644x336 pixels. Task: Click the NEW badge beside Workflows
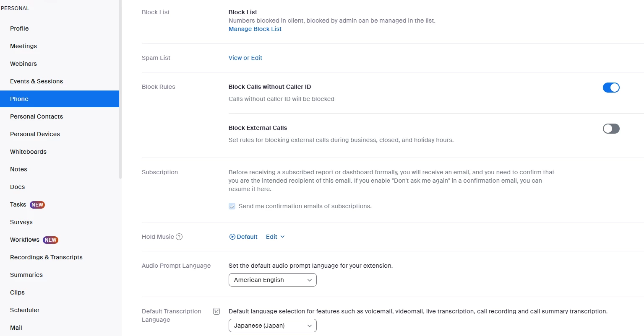click(50, 240)
